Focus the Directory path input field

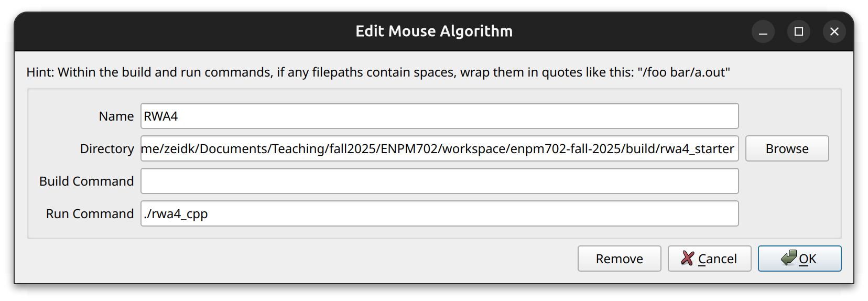click(x=439, y=148)
